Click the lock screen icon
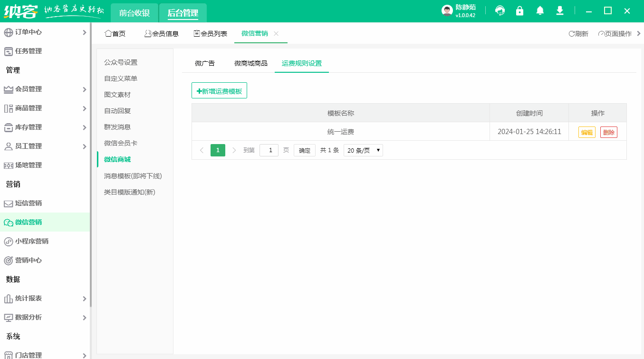The image size is (644, 359). (519, 10)
